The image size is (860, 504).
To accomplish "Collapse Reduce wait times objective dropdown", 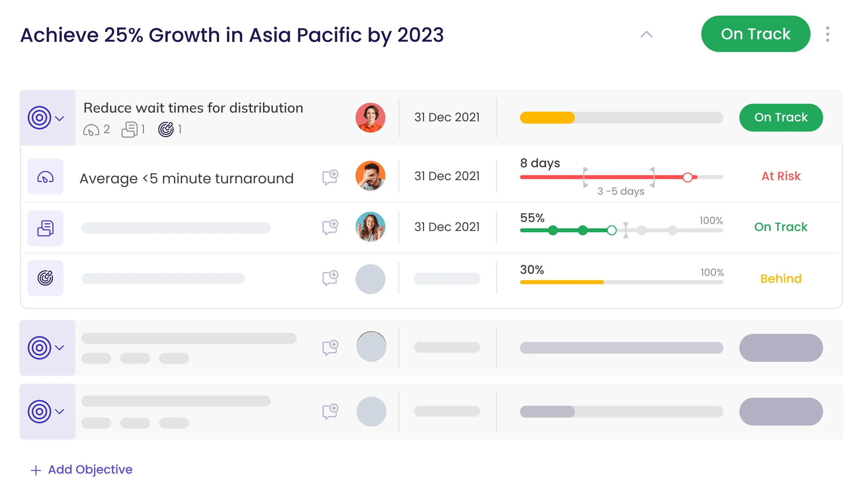I will (59, 118).
